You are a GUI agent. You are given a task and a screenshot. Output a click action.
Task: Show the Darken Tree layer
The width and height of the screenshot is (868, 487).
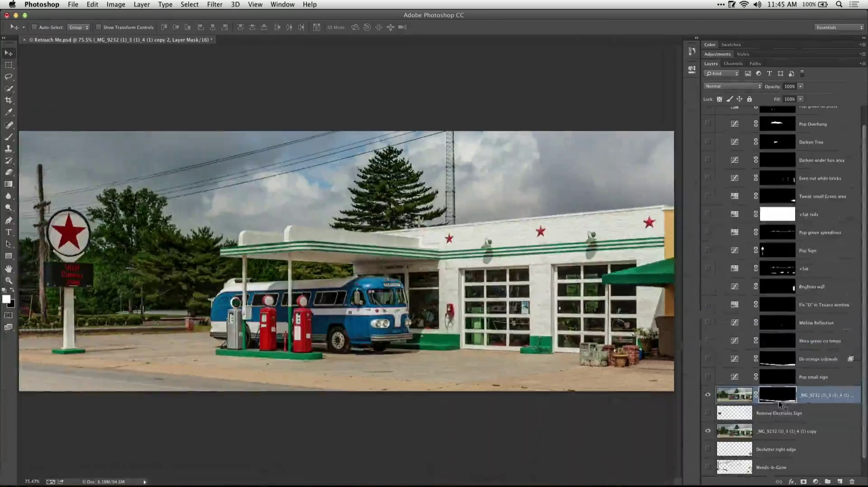point(708,142)
